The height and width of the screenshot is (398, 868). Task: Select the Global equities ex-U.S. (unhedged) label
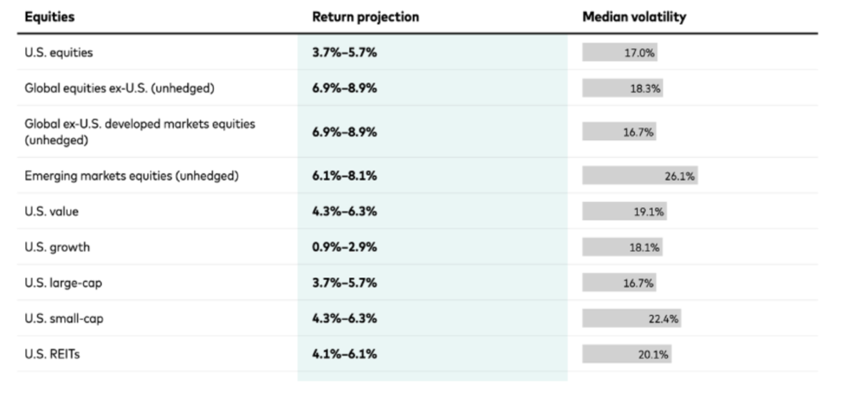pos(114,88)
